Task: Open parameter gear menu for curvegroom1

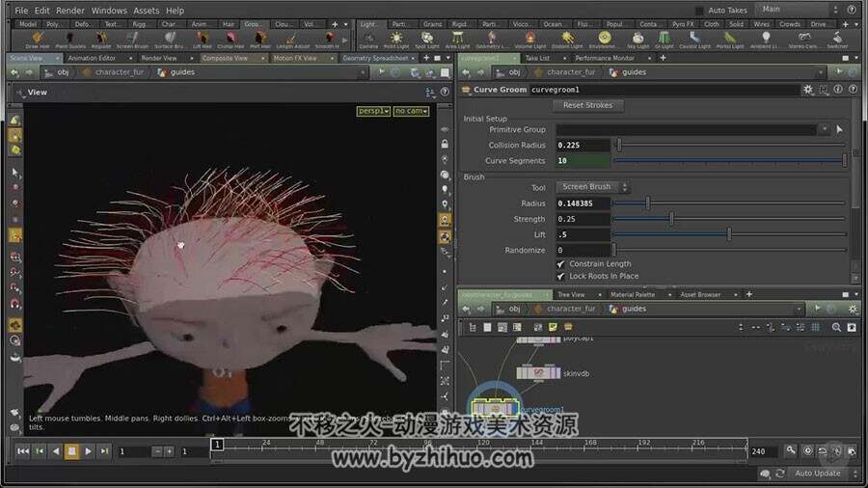Action: click(808, 90)
